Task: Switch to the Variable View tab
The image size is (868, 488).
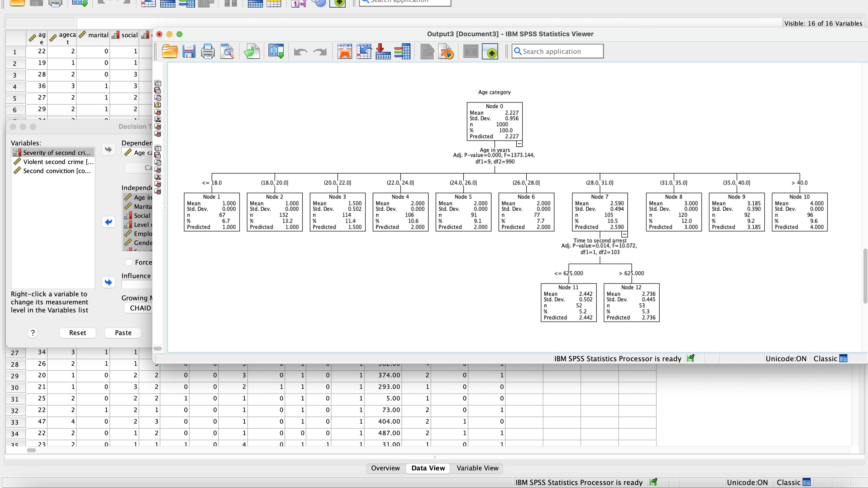Action: [477, 468]
